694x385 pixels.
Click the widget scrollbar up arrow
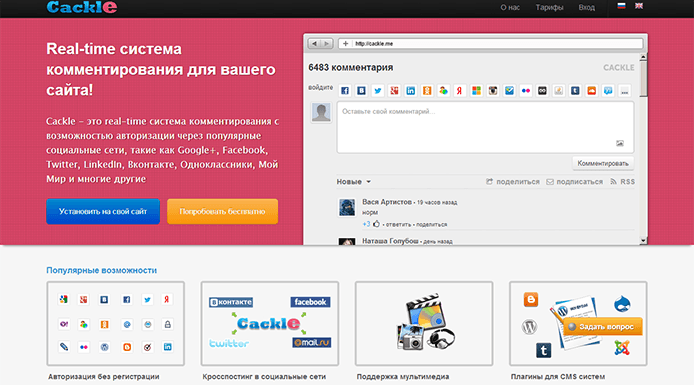643,57
